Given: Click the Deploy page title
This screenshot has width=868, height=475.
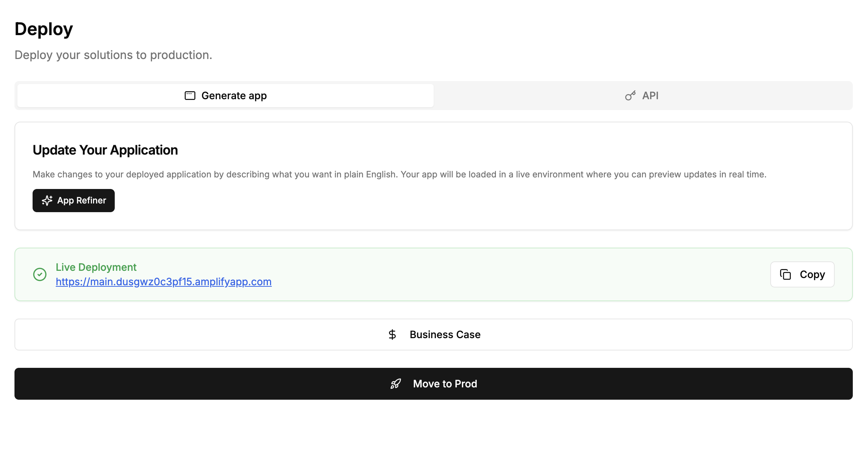Looking at the screenshot, I should tap(44, 29).
